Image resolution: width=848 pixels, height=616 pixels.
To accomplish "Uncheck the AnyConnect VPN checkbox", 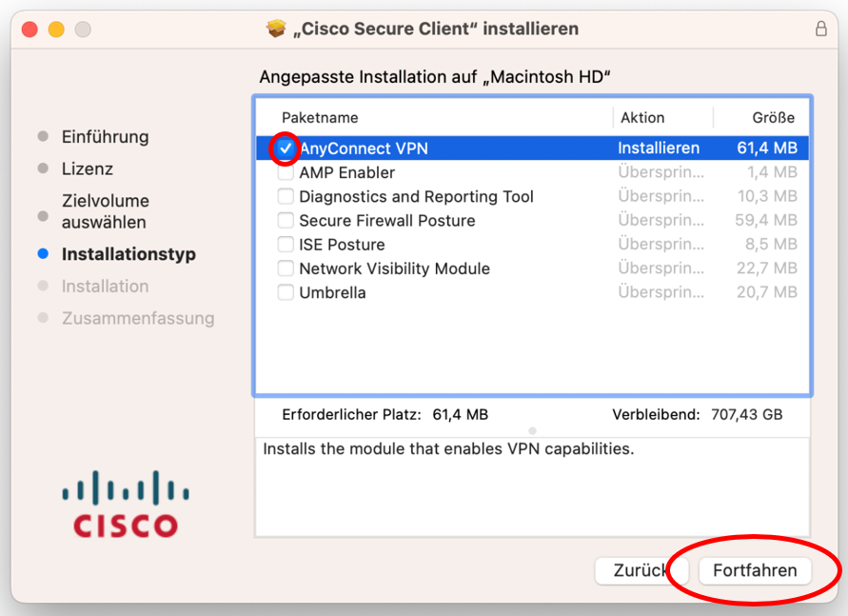I will tap(285, 149).
